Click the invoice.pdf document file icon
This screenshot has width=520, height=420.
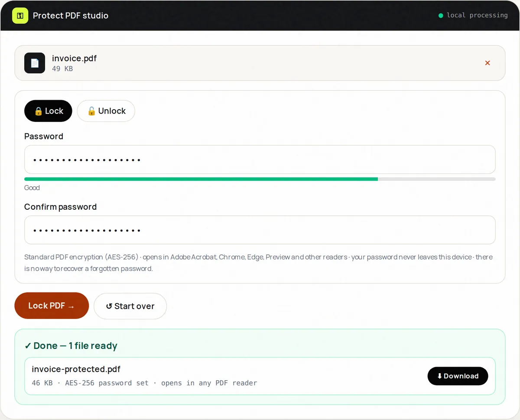pos(35,63)
